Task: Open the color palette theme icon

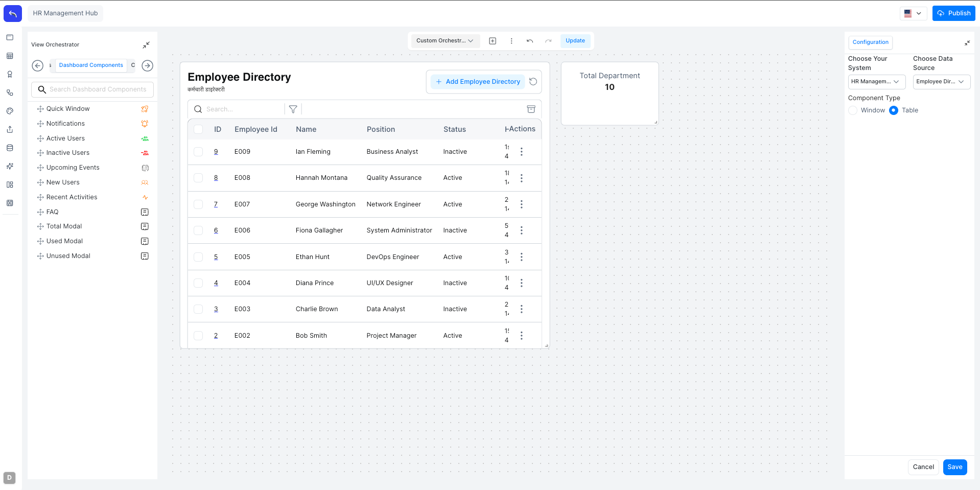Action: [x=10, y=111]
